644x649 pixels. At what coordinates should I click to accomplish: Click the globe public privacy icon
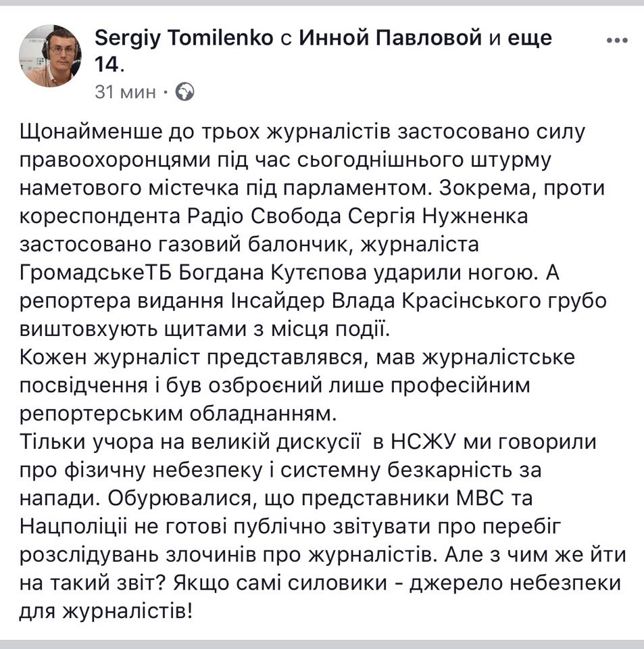(x=184, y=91)
